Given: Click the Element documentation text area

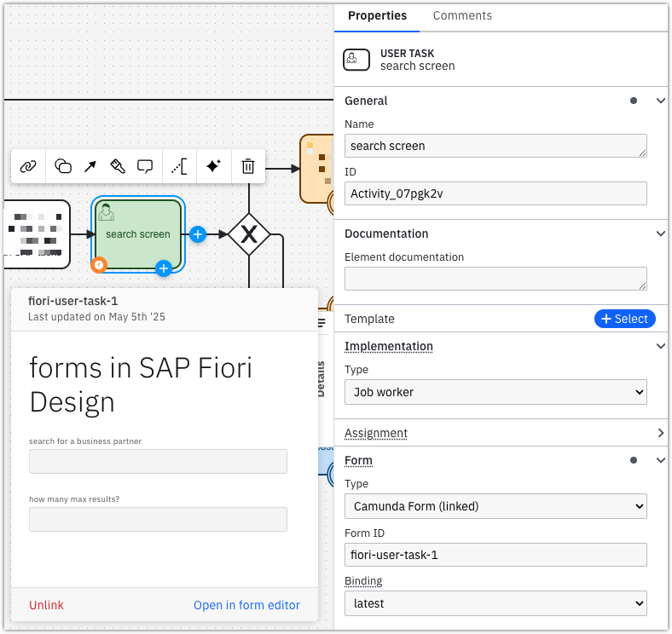Looking at the screenshot, I should [495, 279].
